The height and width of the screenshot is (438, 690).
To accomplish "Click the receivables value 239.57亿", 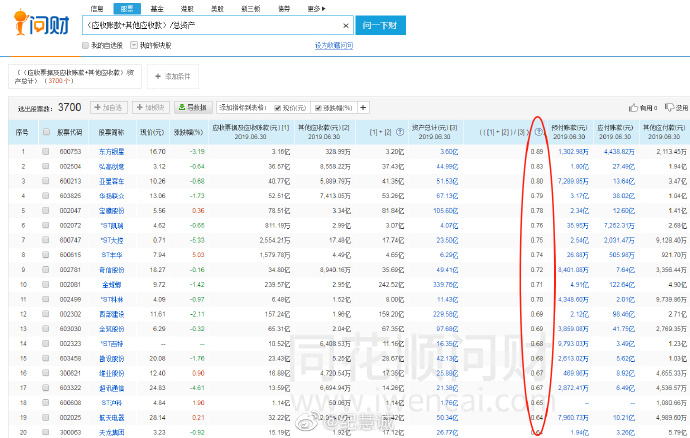I will pos(277,284).
